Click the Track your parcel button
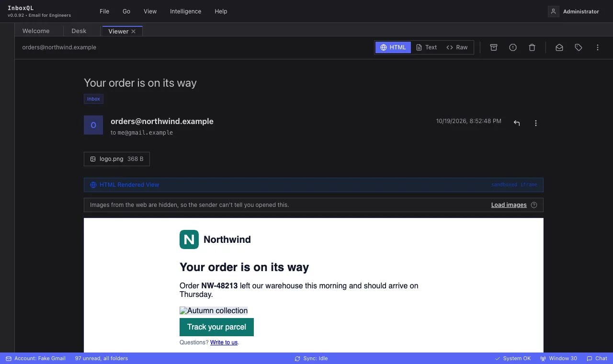613x364 pixels. point(216,327)
